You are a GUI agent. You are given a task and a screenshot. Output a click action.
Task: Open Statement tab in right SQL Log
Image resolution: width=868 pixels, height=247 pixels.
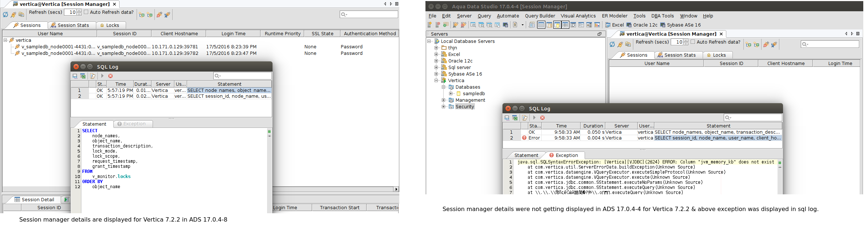pyautogui.click(x=526, y=155)
